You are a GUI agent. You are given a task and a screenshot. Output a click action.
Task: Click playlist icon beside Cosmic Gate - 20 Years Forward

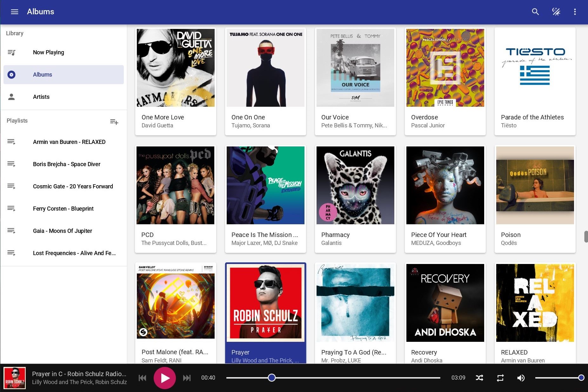pyautogui.click(x=11, y=186)
